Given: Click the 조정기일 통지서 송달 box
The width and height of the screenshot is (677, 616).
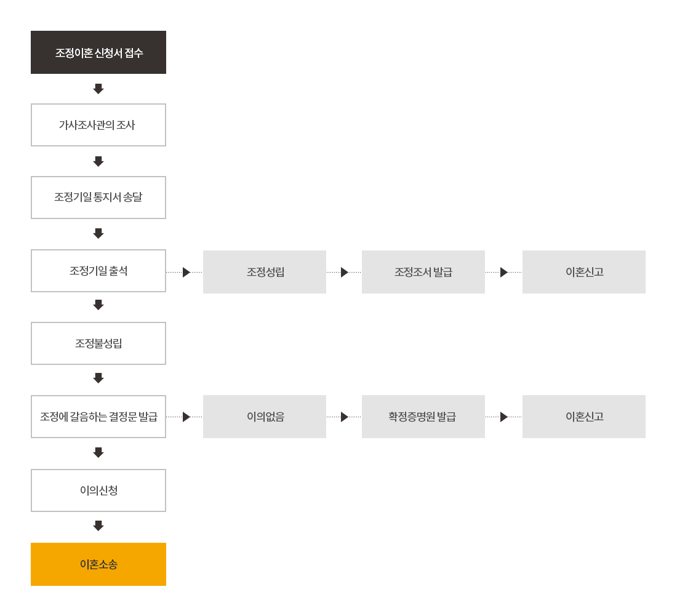Looking at the screenshot, I should click(x=98, y=198).
